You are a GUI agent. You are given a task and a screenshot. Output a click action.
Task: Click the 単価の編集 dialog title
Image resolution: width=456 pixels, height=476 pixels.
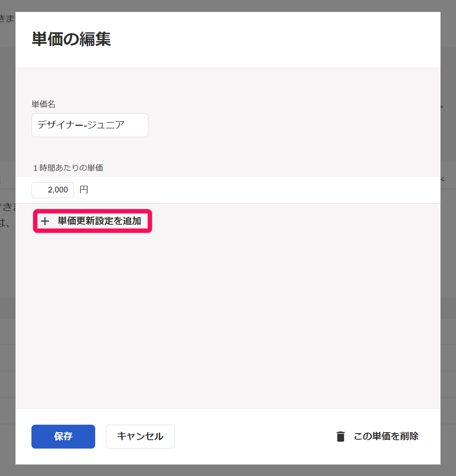[71, 39]
